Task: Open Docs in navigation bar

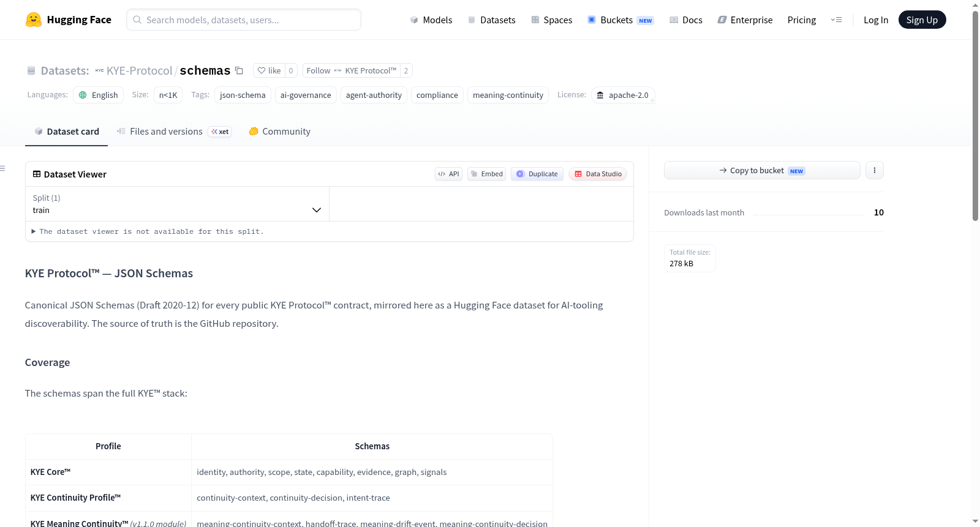Action: (x=685, y=20)
